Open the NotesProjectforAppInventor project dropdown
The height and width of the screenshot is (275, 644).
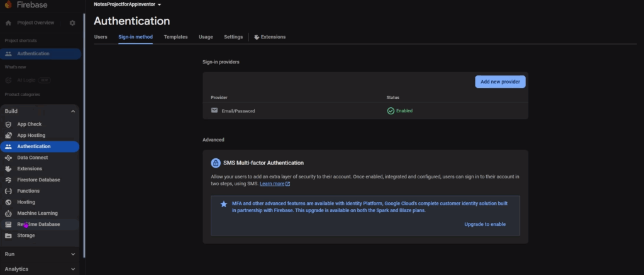click(x=128, y=4)
